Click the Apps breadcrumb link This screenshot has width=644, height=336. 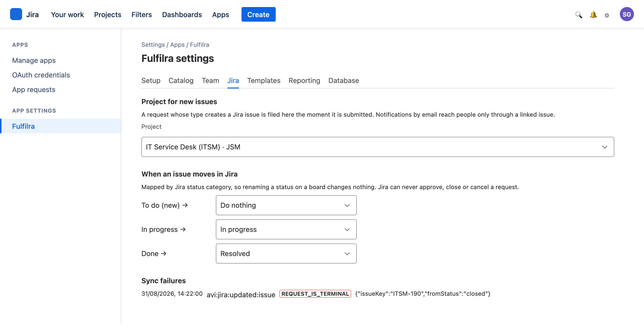click(x=177, y=45)
